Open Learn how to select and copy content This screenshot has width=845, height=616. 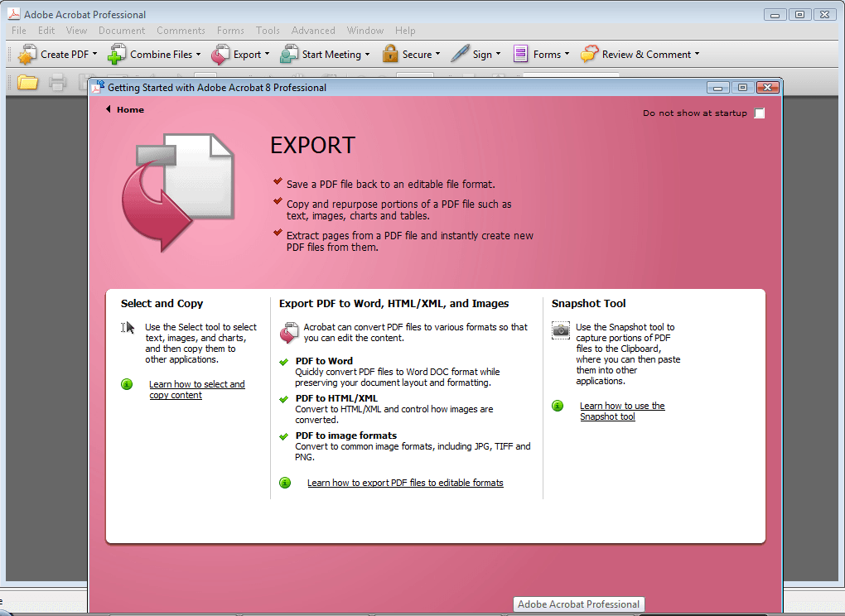pyautogui.click(x=196, y=389)
